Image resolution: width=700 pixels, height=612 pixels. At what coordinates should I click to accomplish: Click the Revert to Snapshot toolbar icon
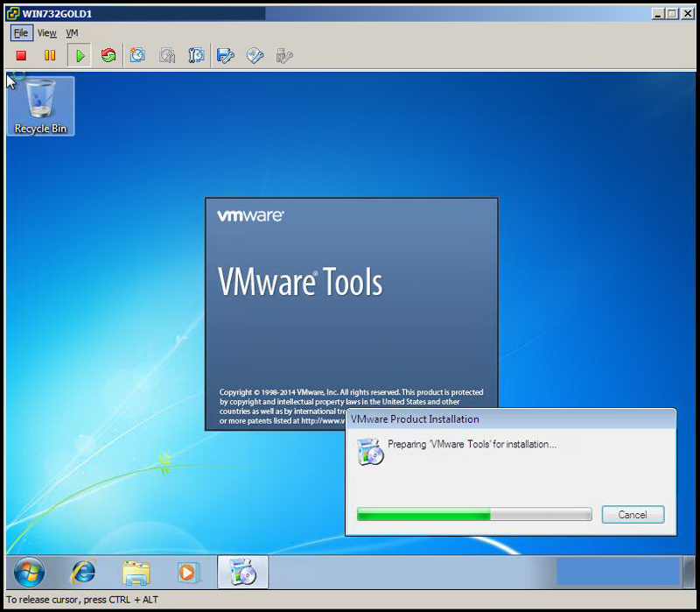point(167,55)
